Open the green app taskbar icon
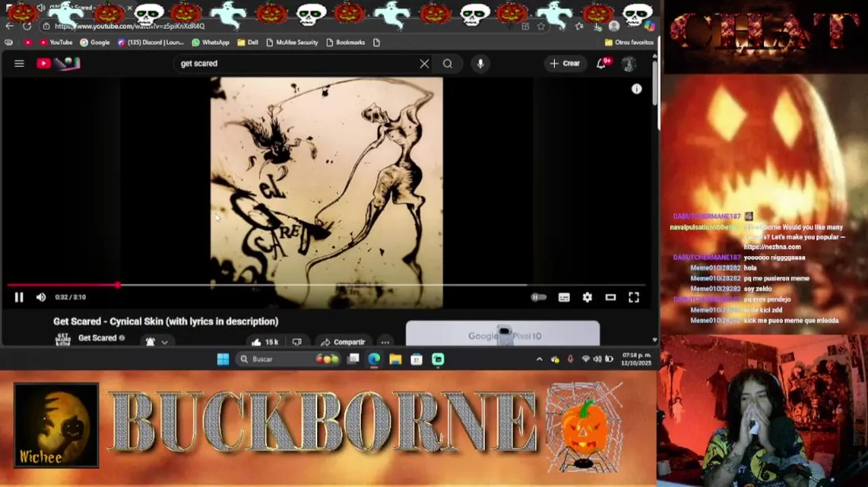 (438, 359)
